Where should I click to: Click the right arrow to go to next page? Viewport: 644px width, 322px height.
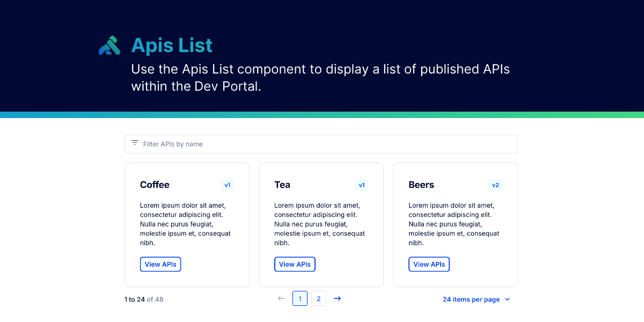pos(337,298)
